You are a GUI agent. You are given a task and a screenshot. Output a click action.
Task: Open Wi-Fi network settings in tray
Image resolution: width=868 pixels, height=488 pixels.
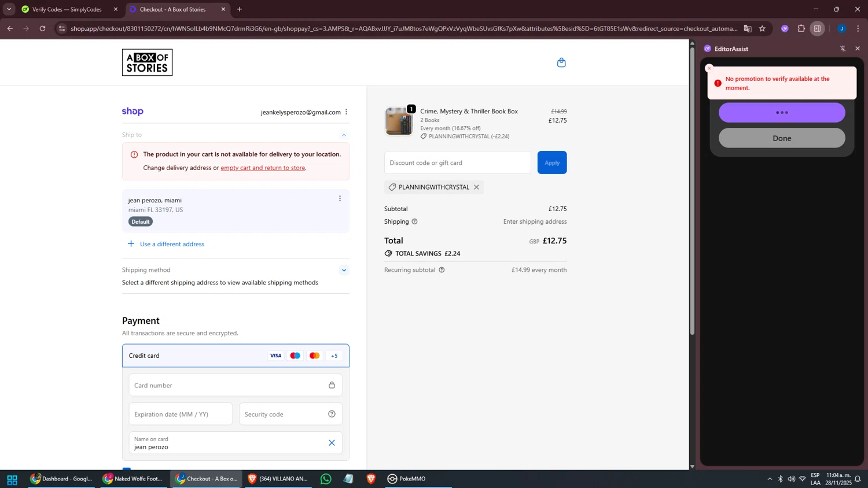tap(803, 479)
